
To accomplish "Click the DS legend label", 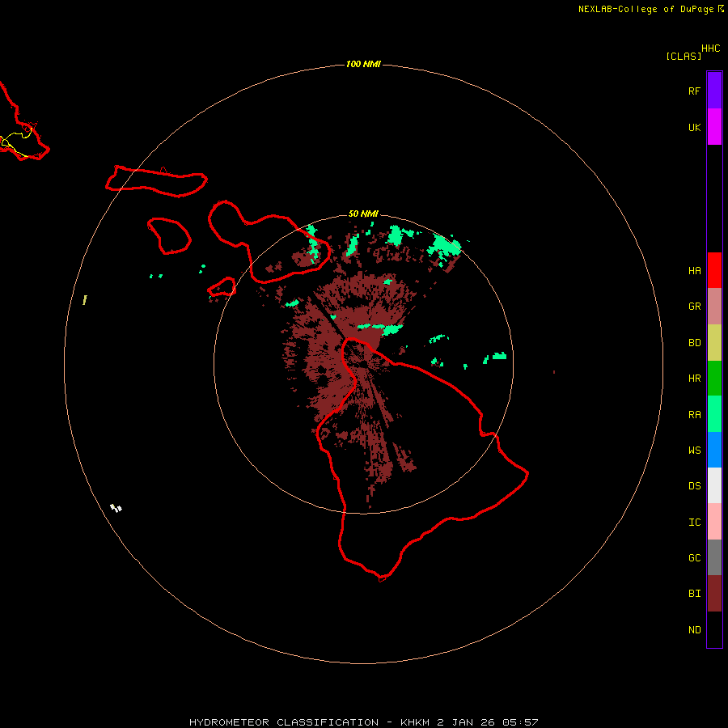I will tap(694, 486).
